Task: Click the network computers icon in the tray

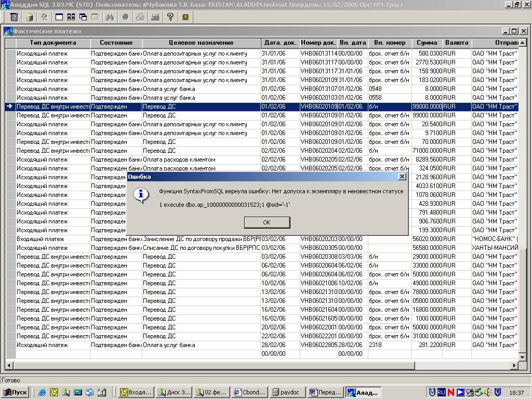Action: point(470,392)
